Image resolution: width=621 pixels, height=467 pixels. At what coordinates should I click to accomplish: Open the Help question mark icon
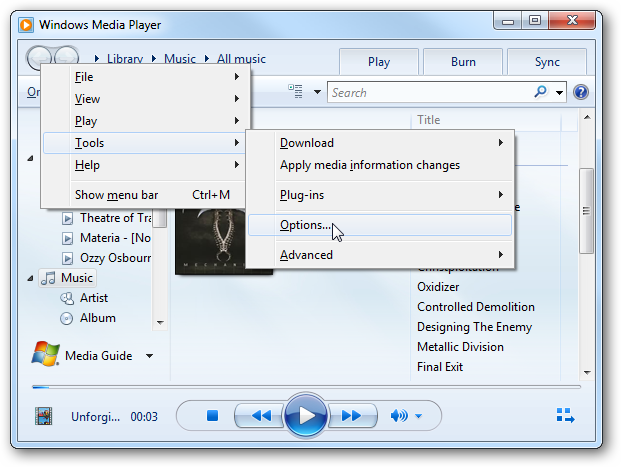tap(581, 92)
